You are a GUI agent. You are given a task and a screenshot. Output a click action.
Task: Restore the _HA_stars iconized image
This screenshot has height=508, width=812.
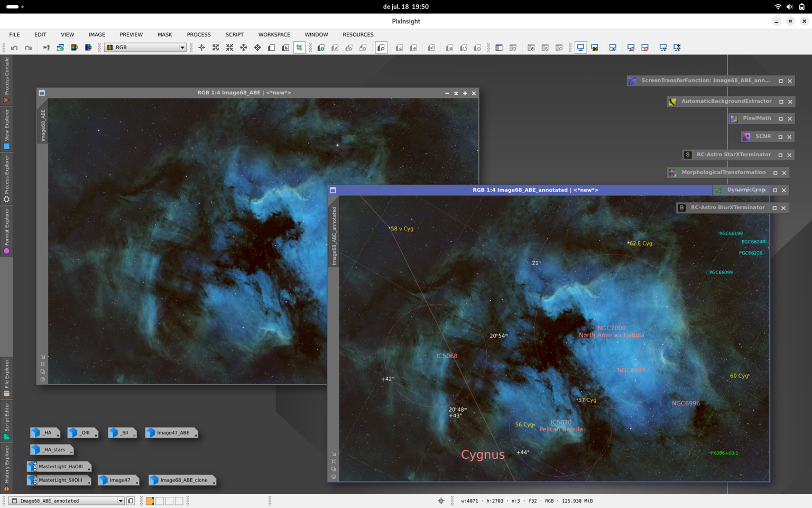pos(52,450)
